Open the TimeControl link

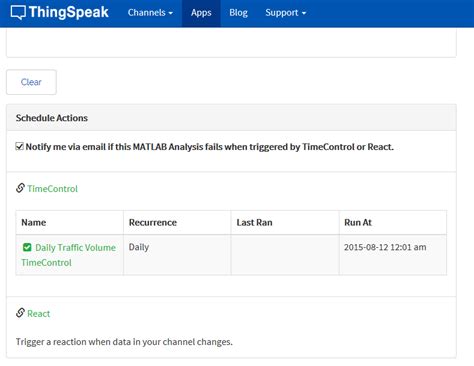pyautogui.click(x=52, y=189)
